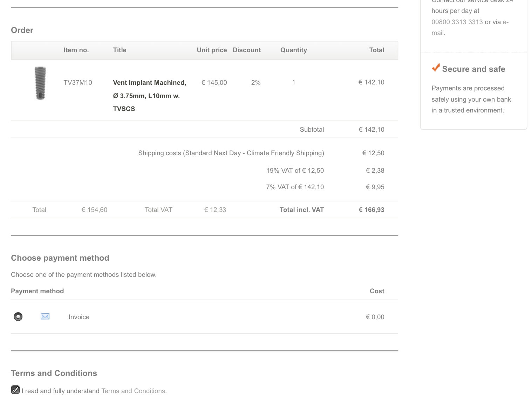Click the Unit price column header
Viewport: 532px width, 411px height.
click(212, 50)
